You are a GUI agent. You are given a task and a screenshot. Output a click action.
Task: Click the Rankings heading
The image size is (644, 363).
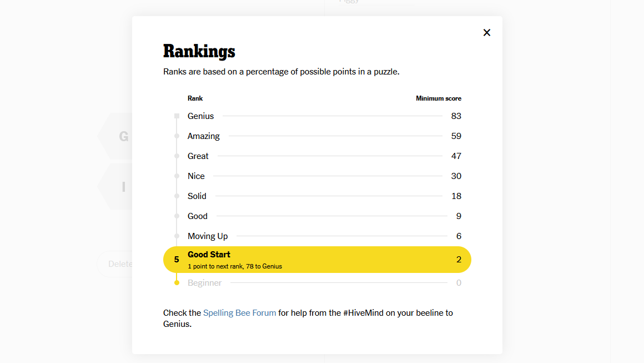(x=199, y=52)
